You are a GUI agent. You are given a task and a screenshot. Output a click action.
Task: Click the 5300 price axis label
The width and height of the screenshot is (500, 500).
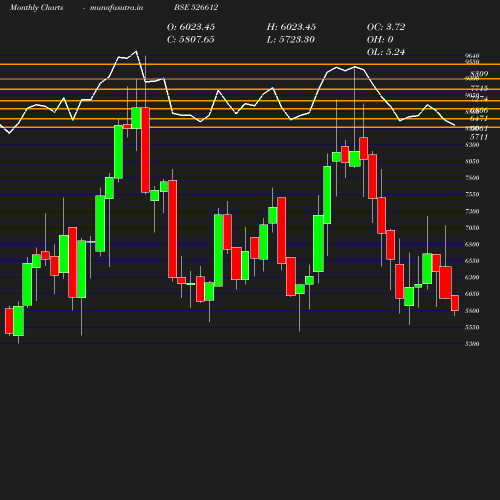tap(472, 344)
